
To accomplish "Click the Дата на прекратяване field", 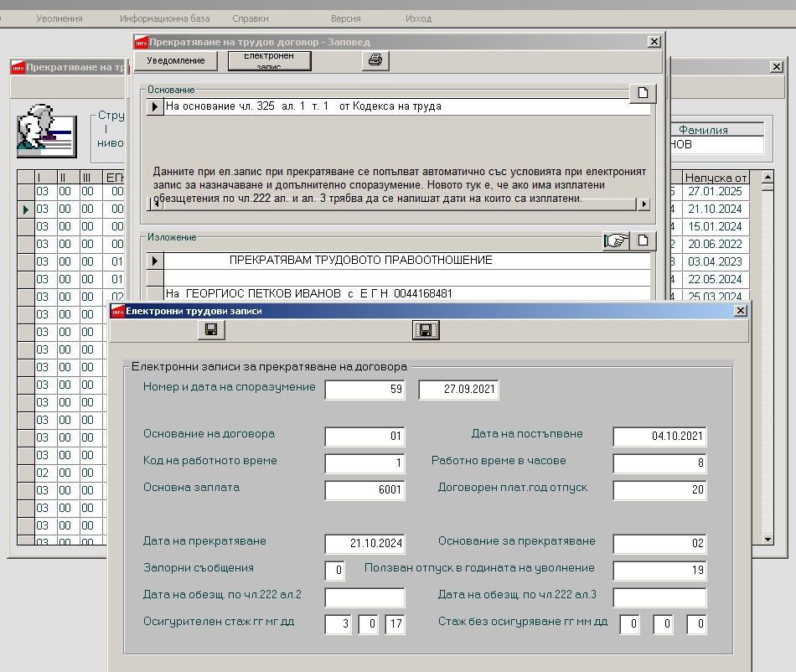I will (x=365, y=544).
